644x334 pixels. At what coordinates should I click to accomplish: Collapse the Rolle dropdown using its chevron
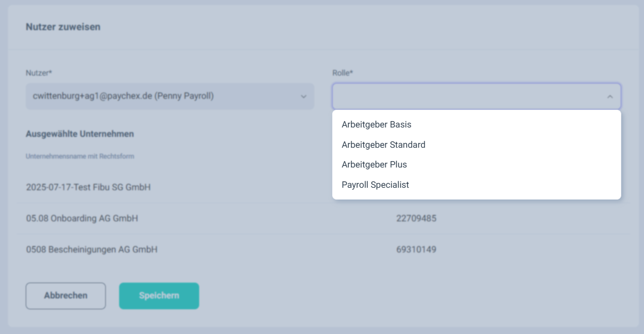coord(610,96)
